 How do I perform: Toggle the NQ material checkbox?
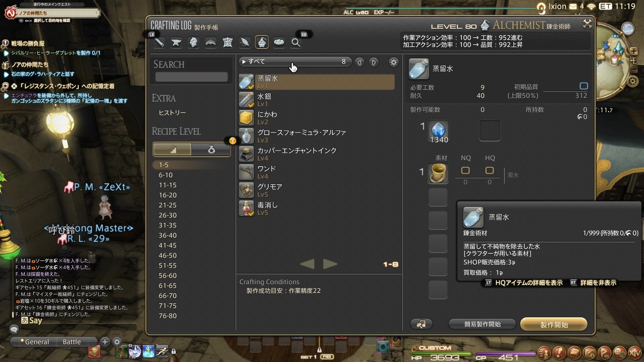(465, 170)
